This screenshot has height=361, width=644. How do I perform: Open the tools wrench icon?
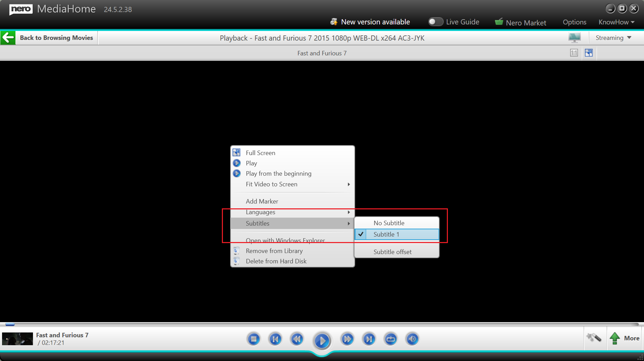point(594,338)
